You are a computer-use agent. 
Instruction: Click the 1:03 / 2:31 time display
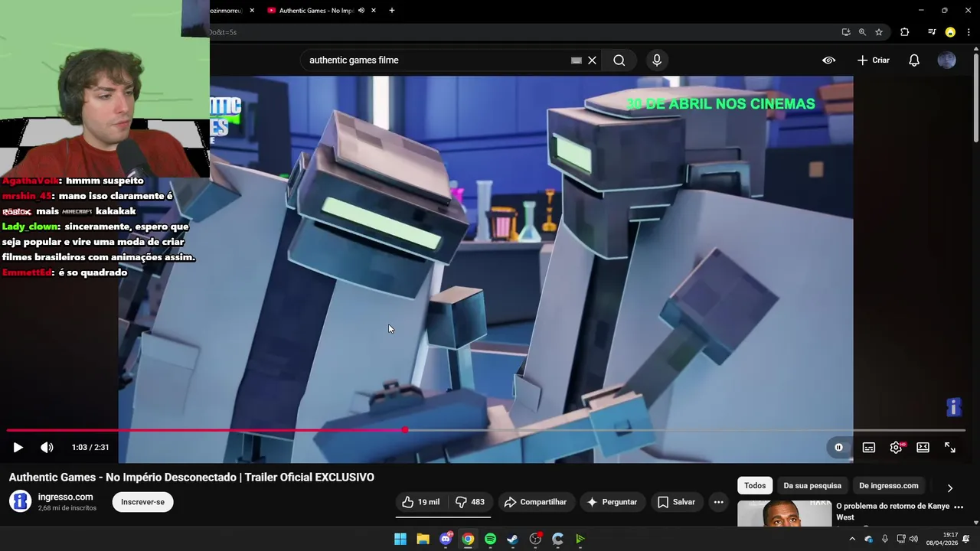90,448
